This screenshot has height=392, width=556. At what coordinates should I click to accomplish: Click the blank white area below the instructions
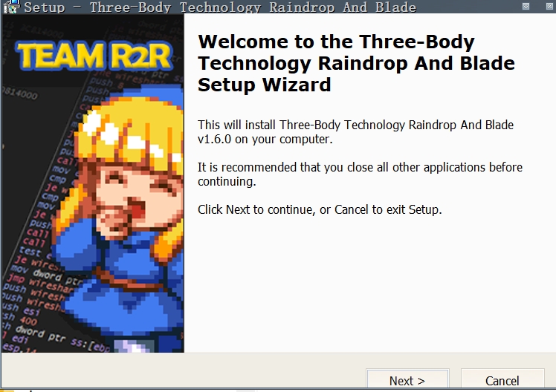[369, 284]
